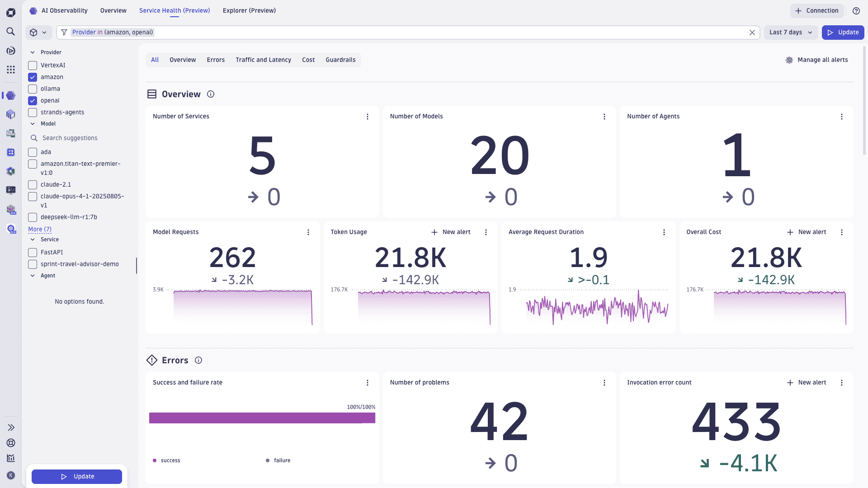Click the info icon next to Overview section
This screenshot has height=488, width=868.
pos(211,94)
